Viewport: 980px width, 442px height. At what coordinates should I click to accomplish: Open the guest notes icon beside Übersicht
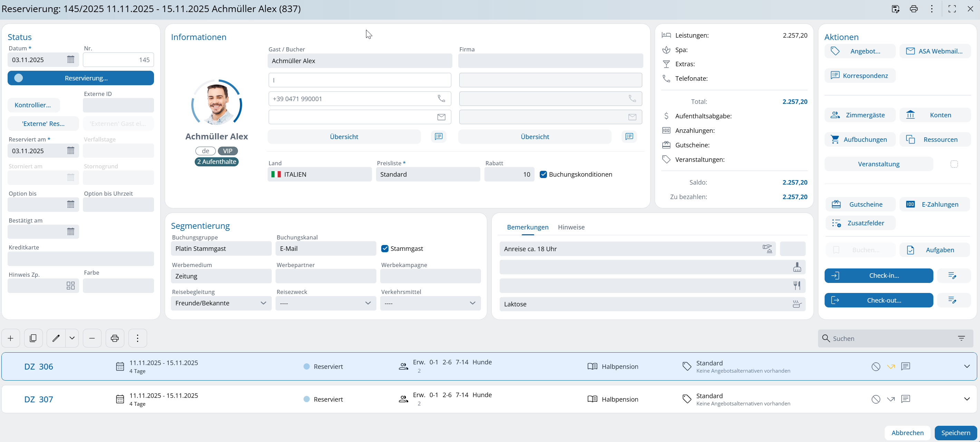pyautogui.click(x=439, y=136)
